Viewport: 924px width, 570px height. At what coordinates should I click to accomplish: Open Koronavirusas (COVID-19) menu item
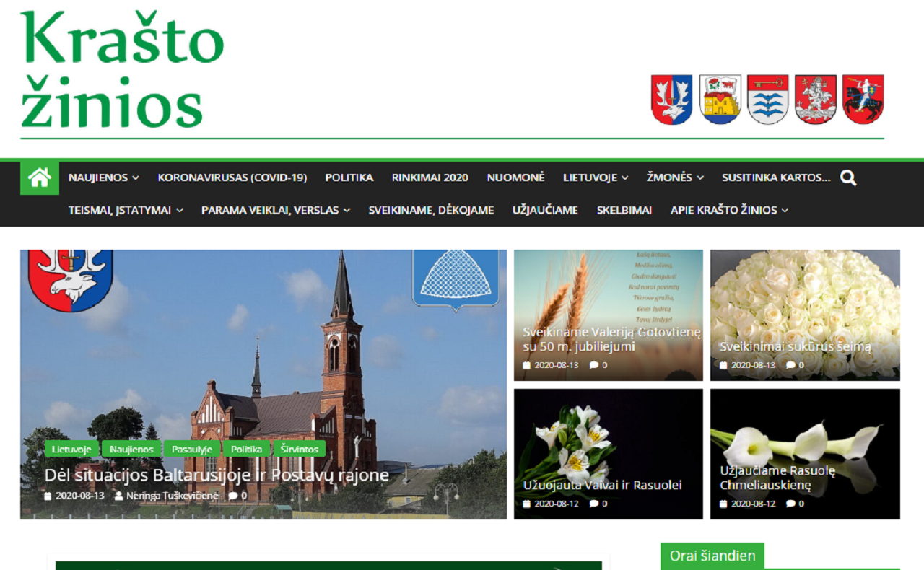point(232,177)
